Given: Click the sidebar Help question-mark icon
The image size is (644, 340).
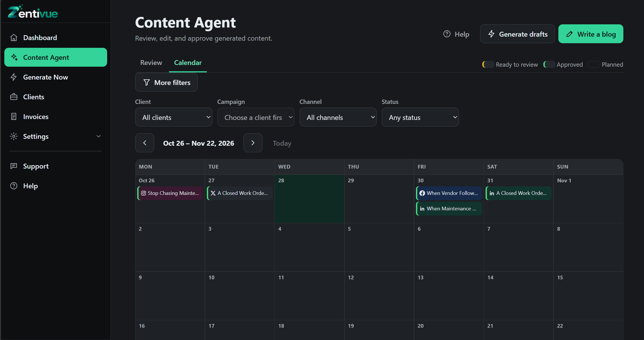Looking at the screenshot, I should (x=14, y=186).
